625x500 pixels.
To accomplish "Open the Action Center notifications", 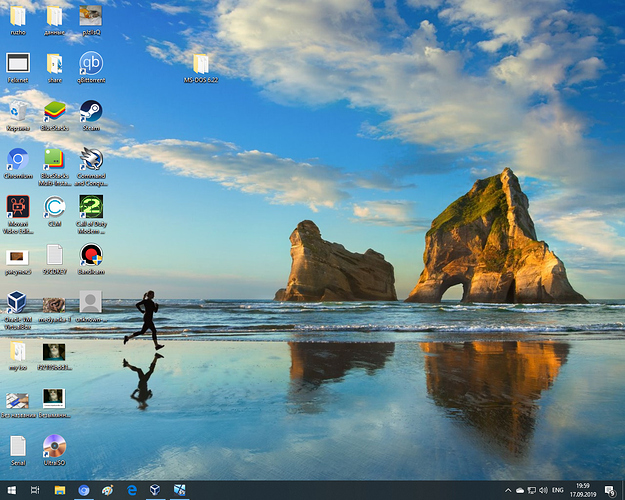I will [609, 490].
